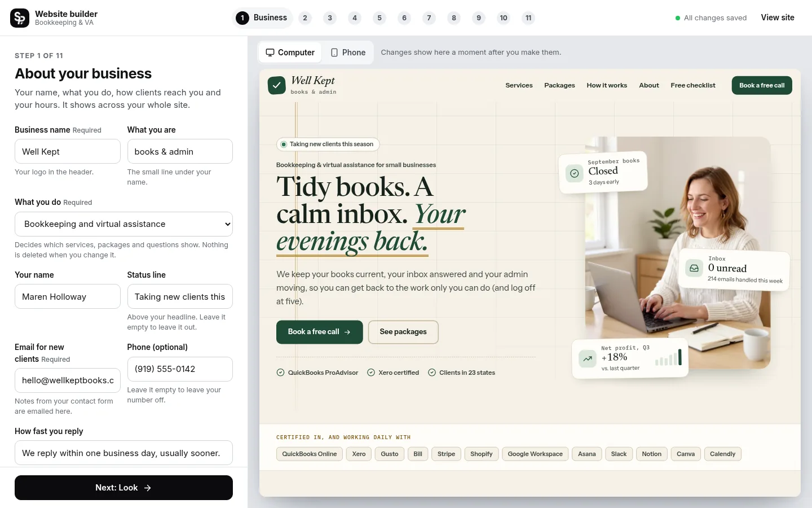
Task: Click the Email for new clients field
Action: click(x=68, y=380)
